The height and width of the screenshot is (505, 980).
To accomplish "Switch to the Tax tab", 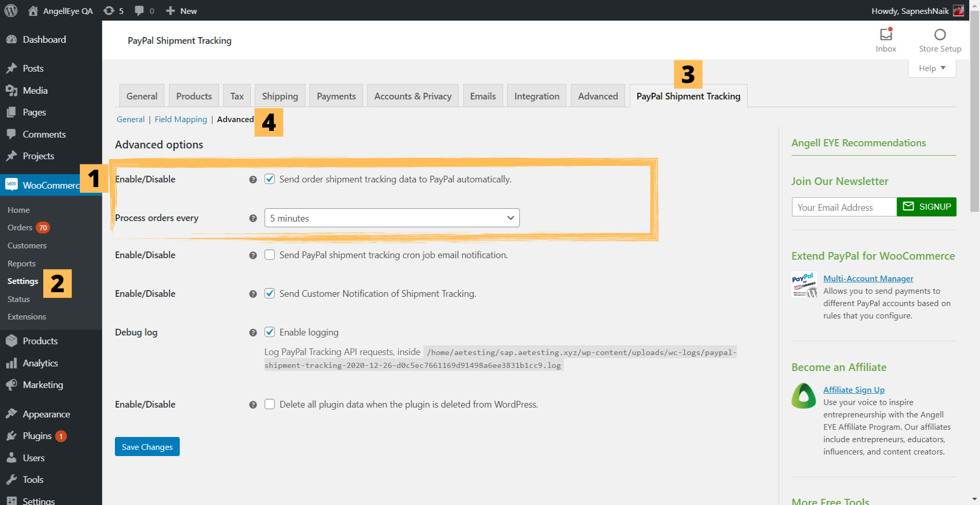I will click(237, 96).
